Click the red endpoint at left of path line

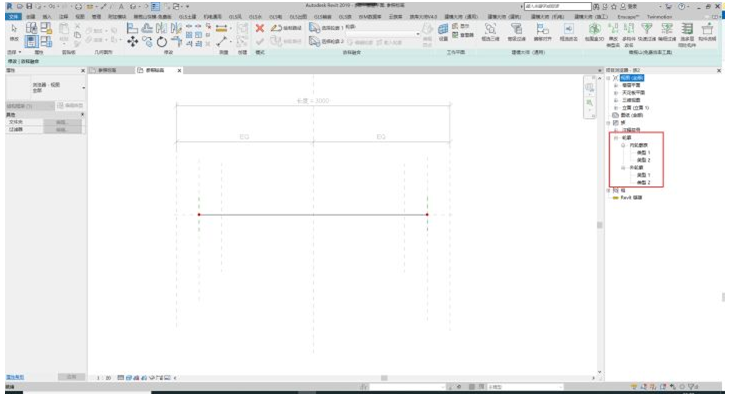(199, 215)
